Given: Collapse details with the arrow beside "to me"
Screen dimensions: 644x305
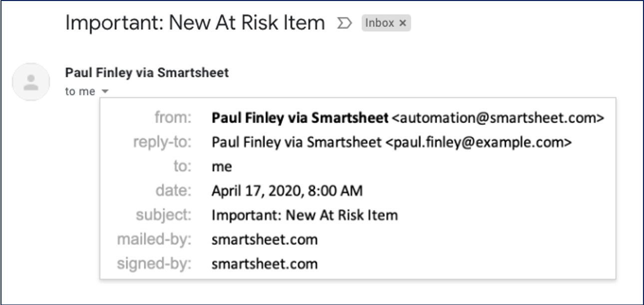Looking at the screenshot, I should pyautogui.click(x=104, y=91).
